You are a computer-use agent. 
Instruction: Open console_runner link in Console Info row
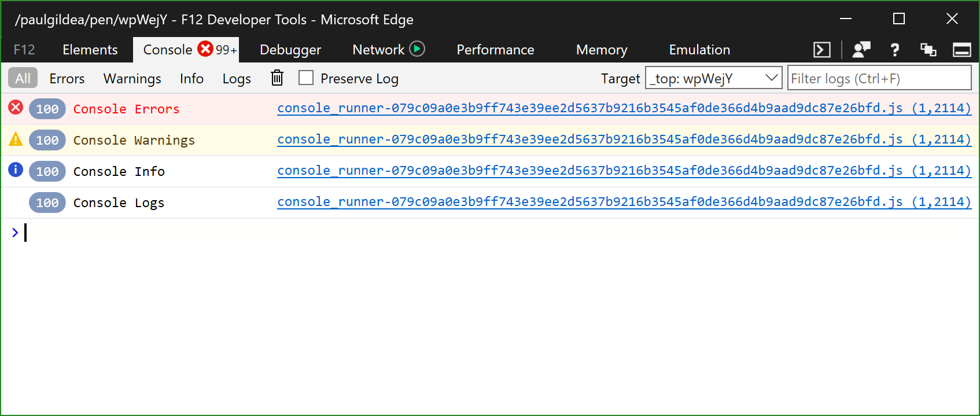click(624, 171)
